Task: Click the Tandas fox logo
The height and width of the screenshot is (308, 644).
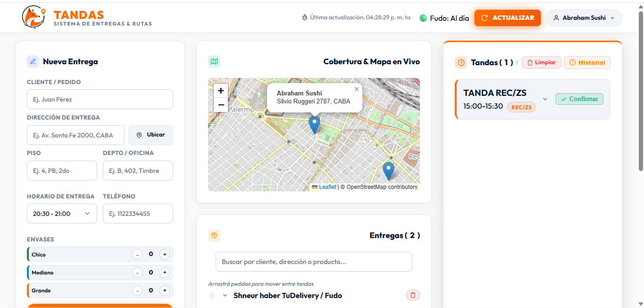Action: pyautogui.click(x=33, y=17)
